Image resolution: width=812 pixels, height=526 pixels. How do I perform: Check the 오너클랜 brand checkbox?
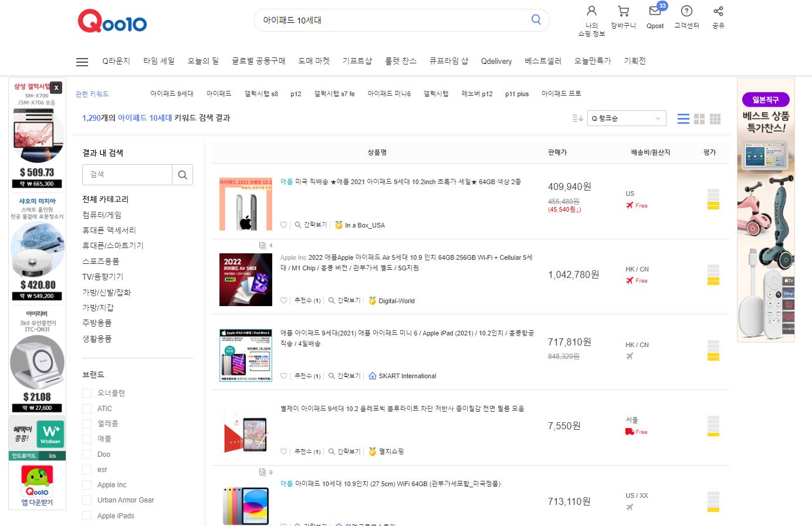pyautogui.click(x=87, y=393)
